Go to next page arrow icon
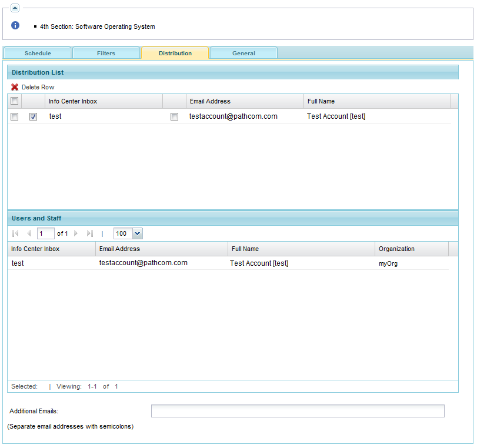The height and width of the screenshot is (448, 477). (x=76, y=233)
